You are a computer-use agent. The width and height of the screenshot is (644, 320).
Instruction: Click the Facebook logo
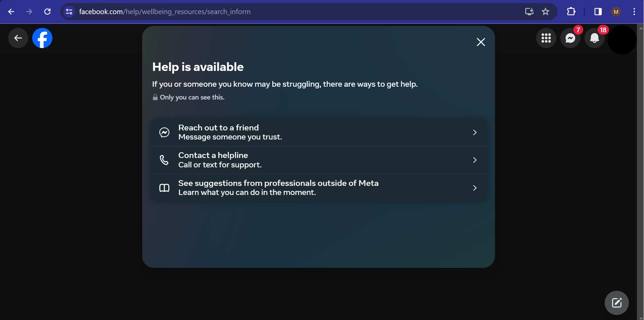point(42,38)
